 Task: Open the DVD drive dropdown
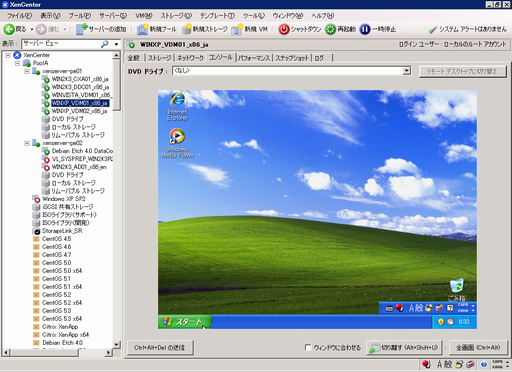[406, 71]
